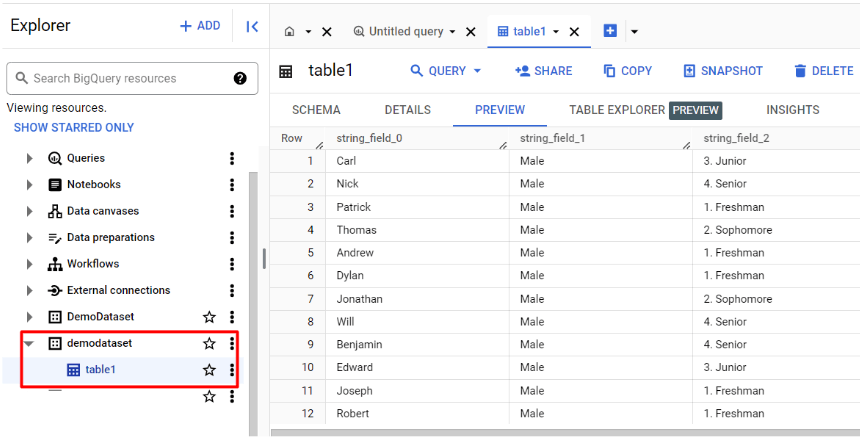Open the dropdown next to the new-tab plus icon
Screen dimensions: 864x442
(634, 31)
